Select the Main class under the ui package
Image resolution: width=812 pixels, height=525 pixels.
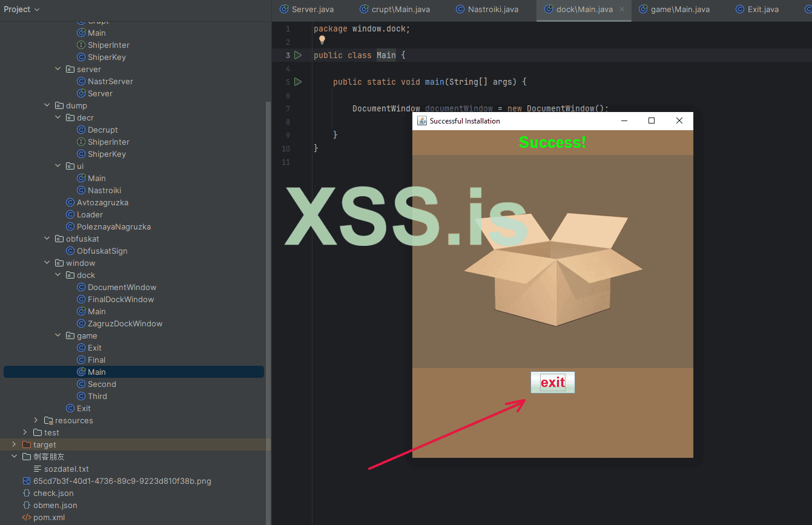click(96, 178)
